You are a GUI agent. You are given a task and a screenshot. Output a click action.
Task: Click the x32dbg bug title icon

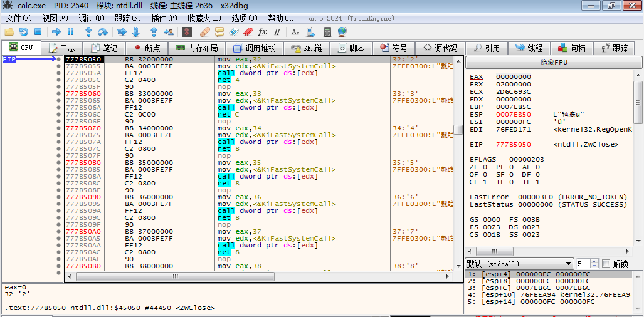coord(7,6)
